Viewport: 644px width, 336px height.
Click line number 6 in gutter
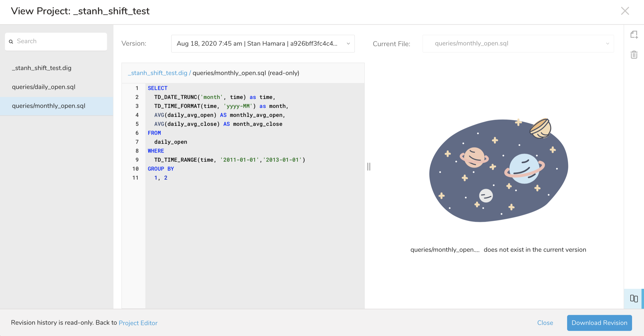click(x=137, y=133)
